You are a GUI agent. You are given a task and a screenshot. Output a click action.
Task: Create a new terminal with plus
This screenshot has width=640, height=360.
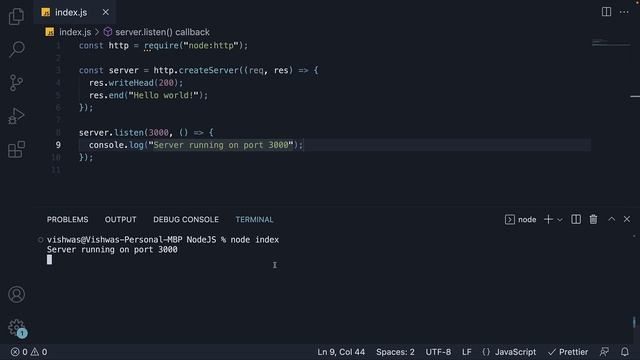[x=548, y=220]
